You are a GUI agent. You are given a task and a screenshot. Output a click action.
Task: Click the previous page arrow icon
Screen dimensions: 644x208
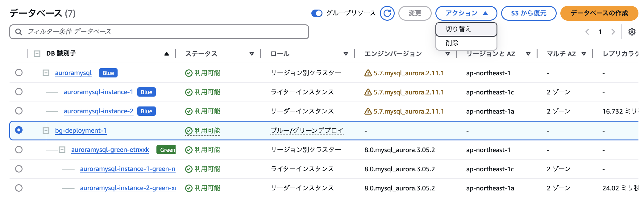click(x=587, y=32)
